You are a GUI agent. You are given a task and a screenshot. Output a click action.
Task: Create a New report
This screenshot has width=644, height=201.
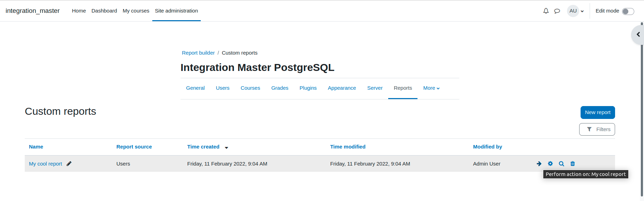pyautogui.click(x=598, y=112)
